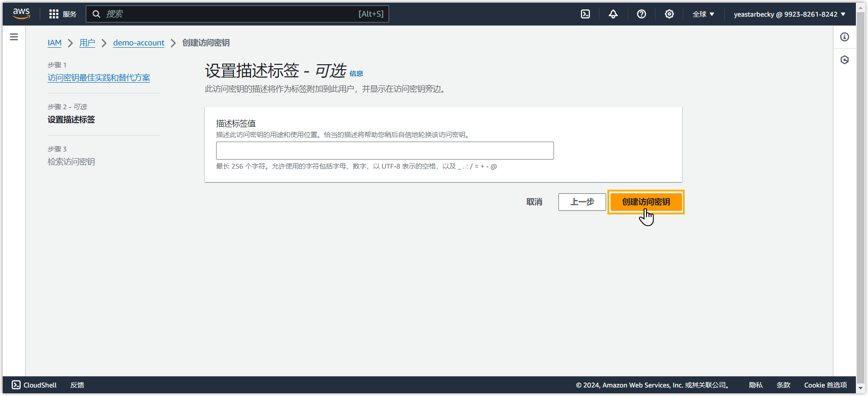The height and width of the screenshot is (396, 868).
Task: Go to step 1 访问密钥最佳实践和替代方案
Action: (99, 78)
